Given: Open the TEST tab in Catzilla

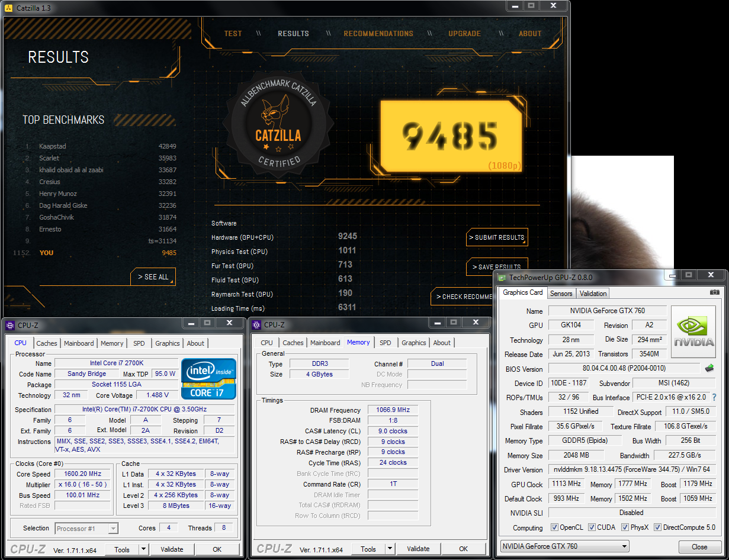Looking at the screenshot, I should (x=233, y=34).
